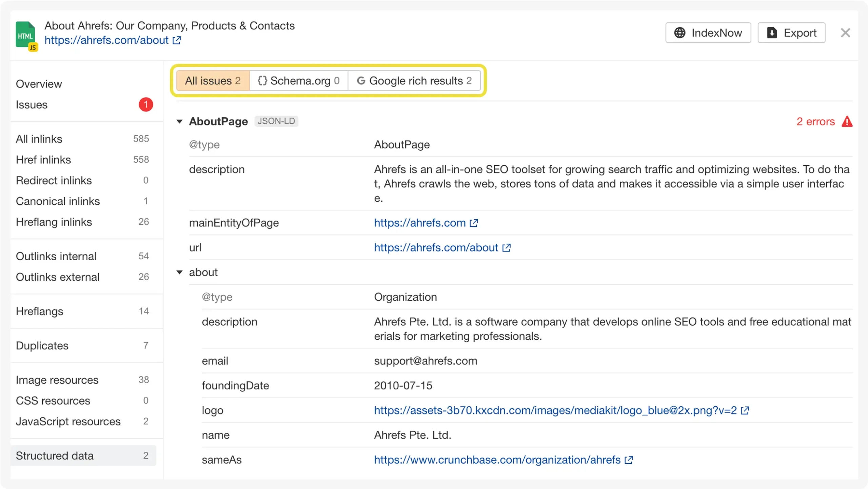
Task: Click the red warning triangle icon
Action: [847, 121]
